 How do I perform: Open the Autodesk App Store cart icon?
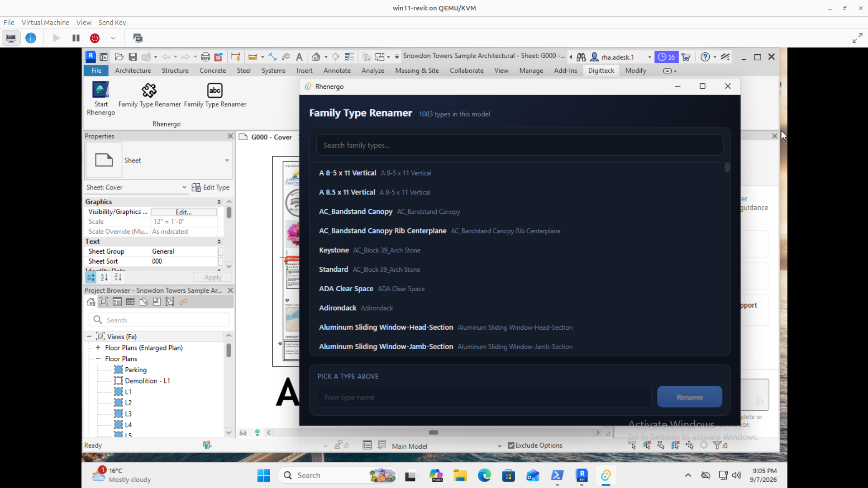tap(686, 57)
